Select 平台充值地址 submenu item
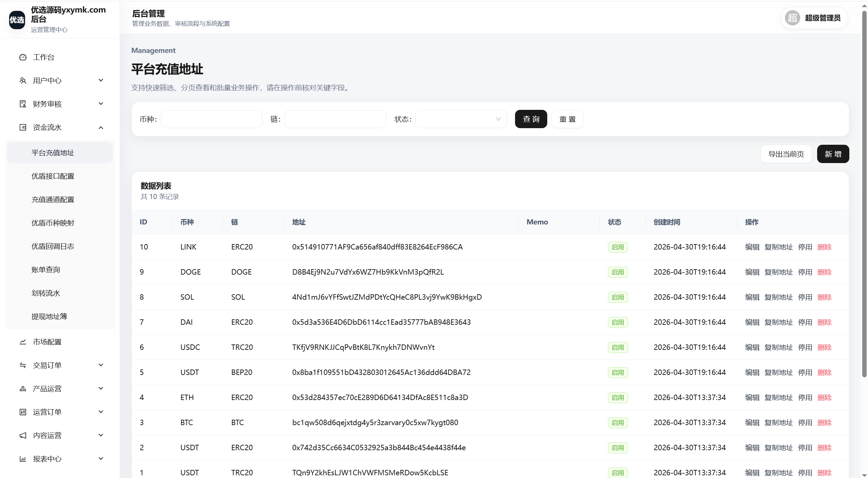Screen dimensions: 868x478 pyautogui.click(x=60, y=153)
